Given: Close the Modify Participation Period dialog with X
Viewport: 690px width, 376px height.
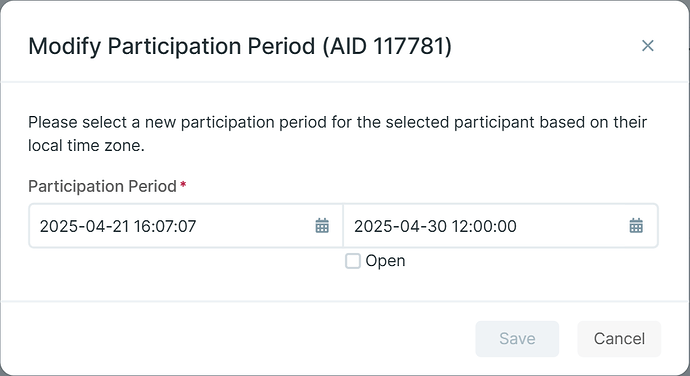Looking at the screenshot, I should coord(647,45).
